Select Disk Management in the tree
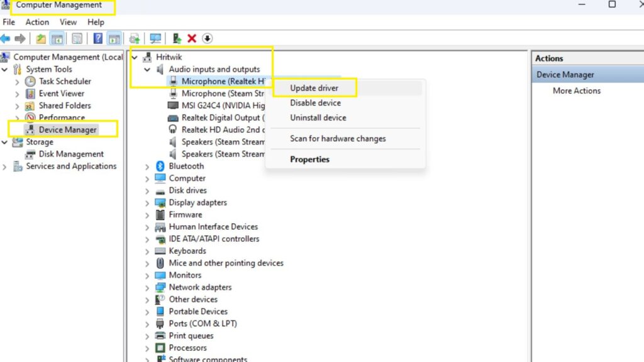 (71, 154)
